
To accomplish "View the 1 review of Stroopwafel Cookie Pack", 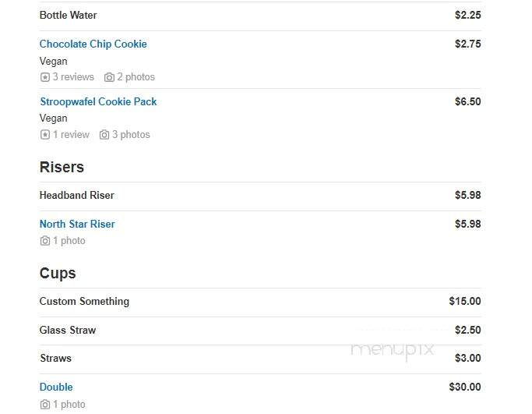I will click(x=71, y=134).
